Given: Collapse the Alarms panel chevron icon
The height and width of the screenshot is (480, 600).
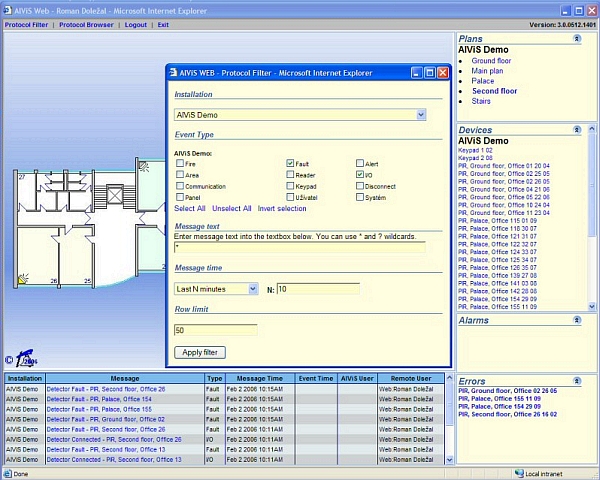Looking at the screenshot, I should 577,320.
